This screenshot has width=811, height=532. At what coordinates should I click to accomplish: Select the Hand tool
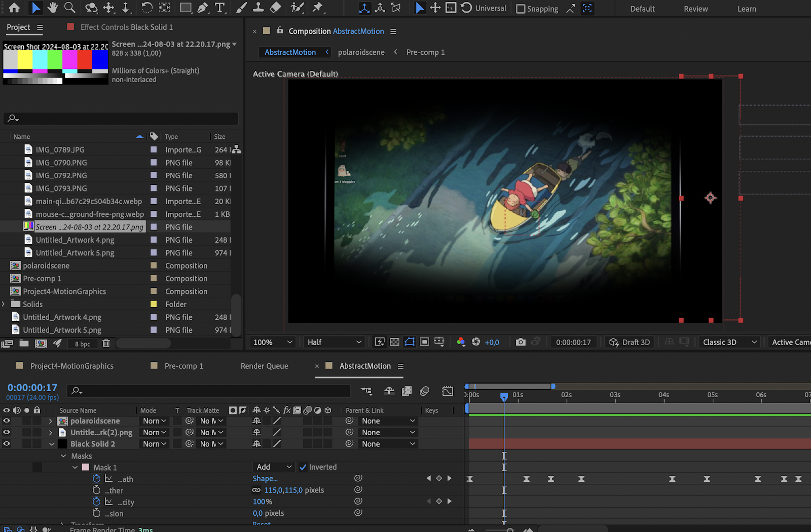(x=53, y=8)
